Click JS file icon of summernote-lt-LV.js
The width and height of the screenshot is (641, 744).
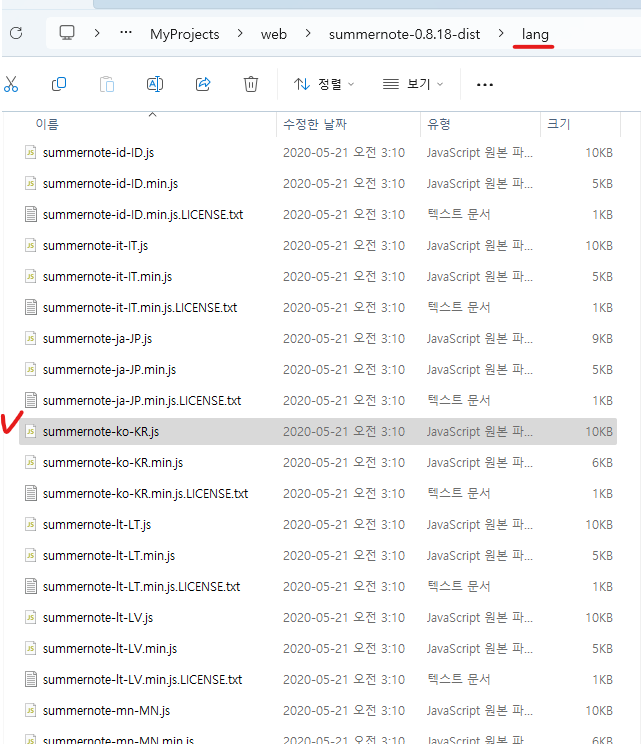tap(30, 617)
